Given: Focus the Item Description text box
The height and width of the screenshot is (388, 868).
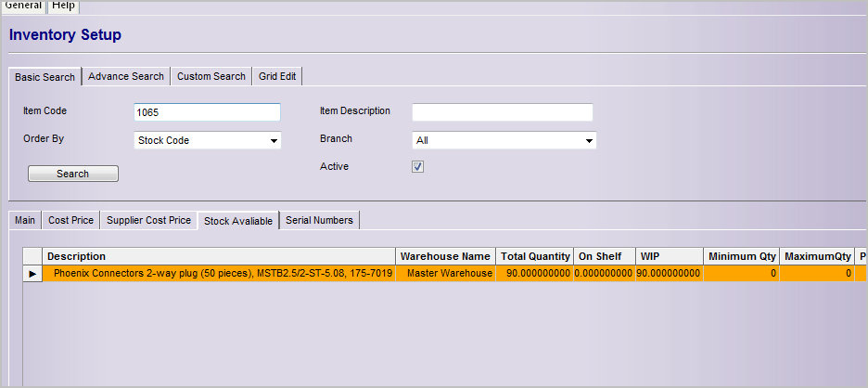Looking at the screenshot, I should (x=502, y=112).
